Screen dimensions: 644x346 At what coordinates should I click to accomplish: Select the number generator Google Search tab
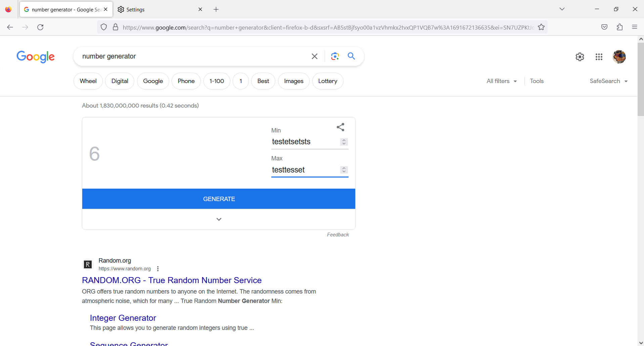coord(66,9)
